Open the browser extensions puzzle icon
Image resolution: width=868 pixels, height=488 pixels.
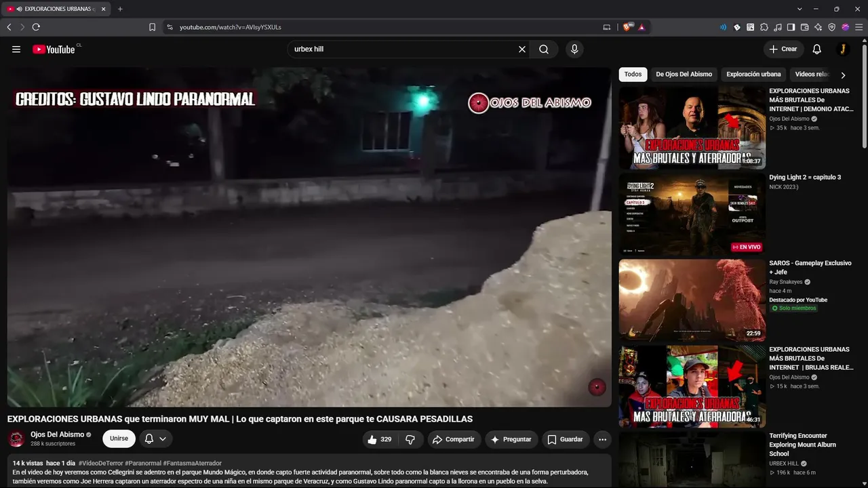764,27
